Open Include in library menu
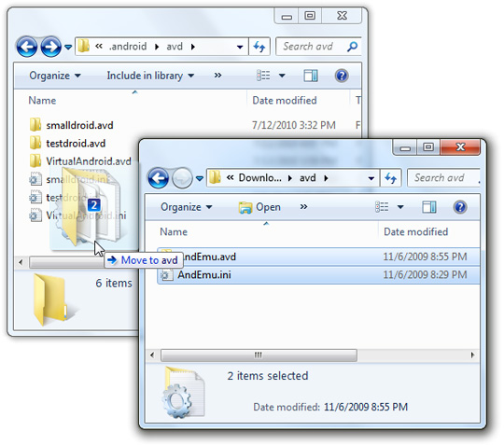504x445 pixels. [150, 76]
